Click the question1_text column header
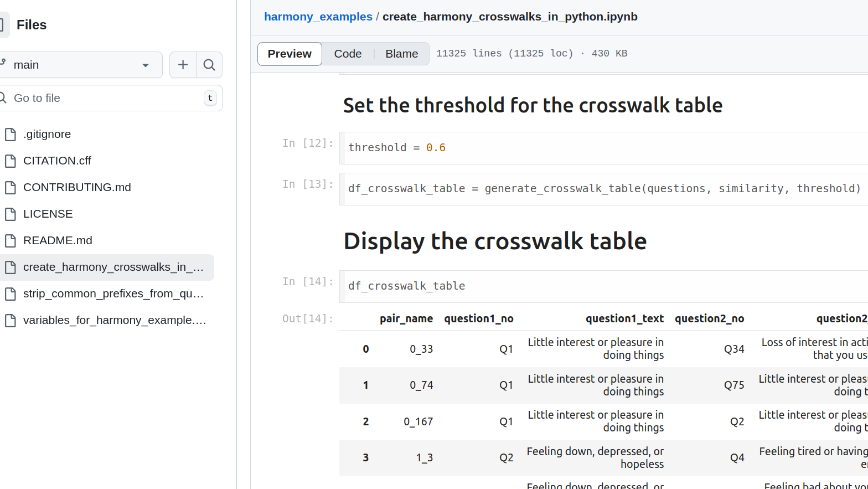 point(625,318)
